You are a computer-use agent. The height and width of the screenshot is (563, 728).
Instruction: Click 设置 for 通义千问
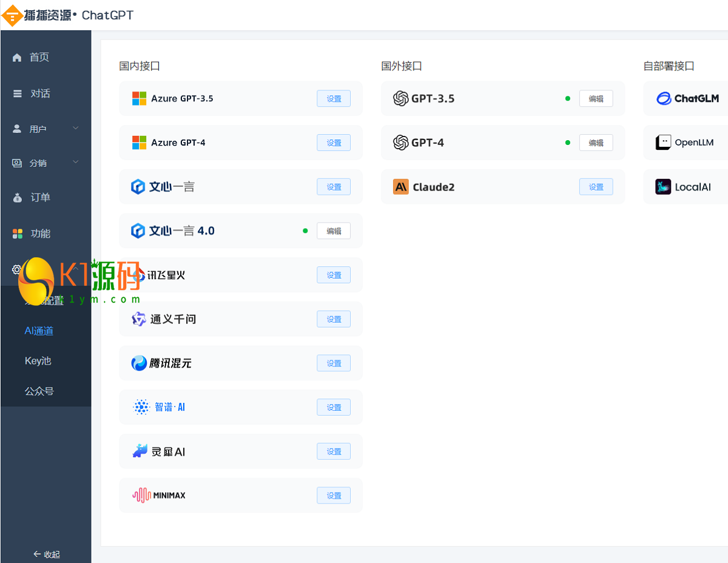334,319
